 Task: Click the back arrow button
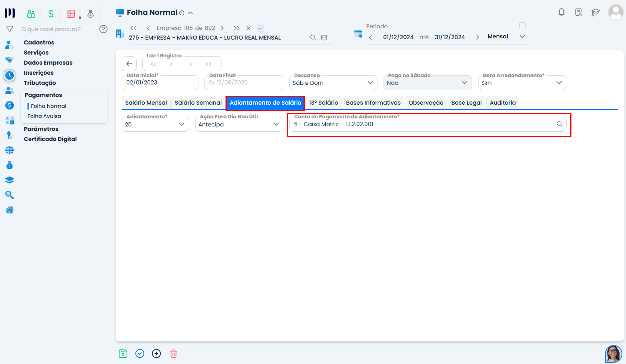(x=129, y=64)
